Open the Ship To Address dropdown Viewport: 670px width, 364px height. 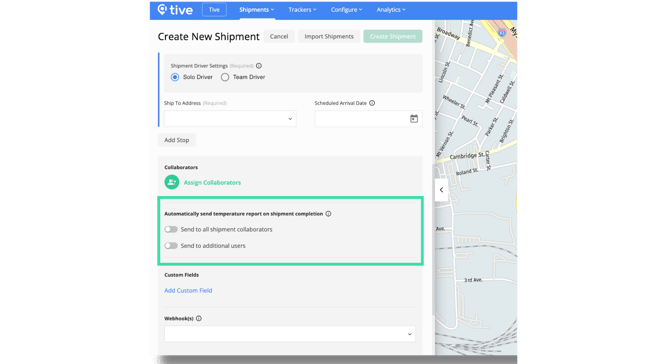pos(230,119)
